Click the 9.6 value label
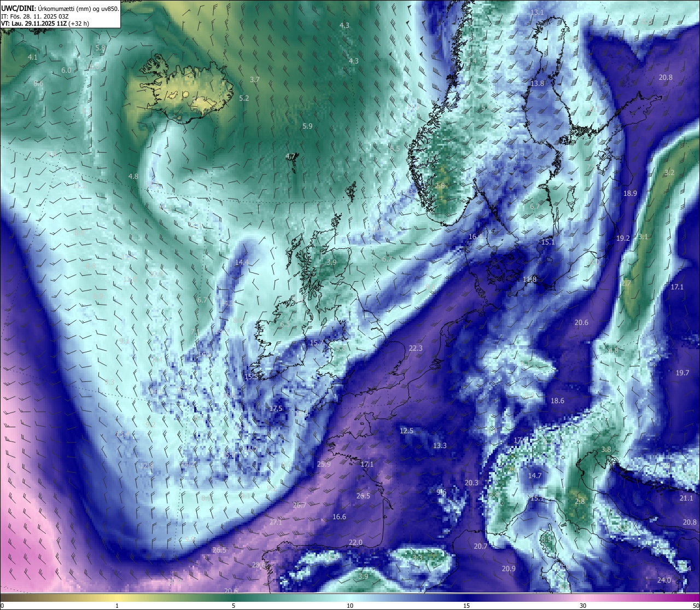The image size is (700, 610). pos(442,492)
